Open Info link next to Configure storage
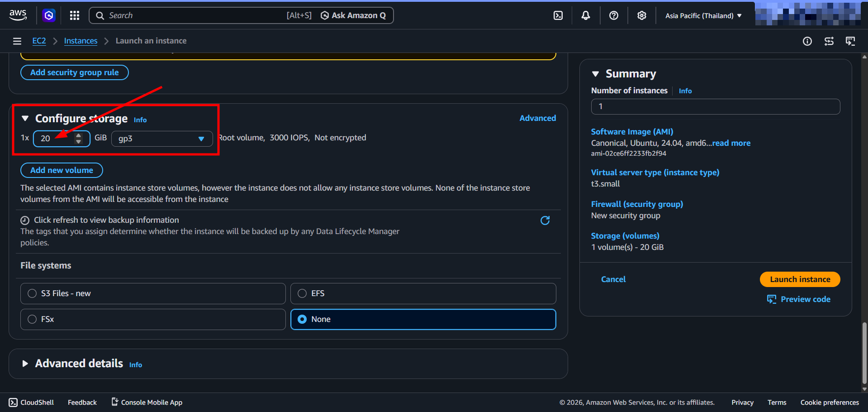The width and height of the screenshot is (868, 412). click(x=140, y=120)
